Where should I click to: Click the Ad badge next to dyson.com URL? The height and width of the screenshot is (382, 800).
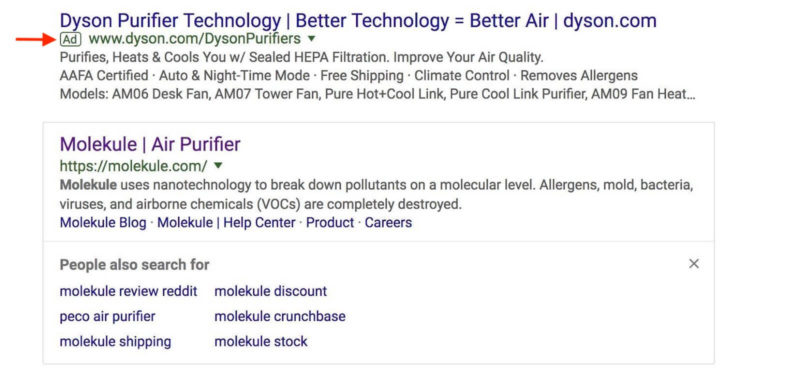pos(70,39)
